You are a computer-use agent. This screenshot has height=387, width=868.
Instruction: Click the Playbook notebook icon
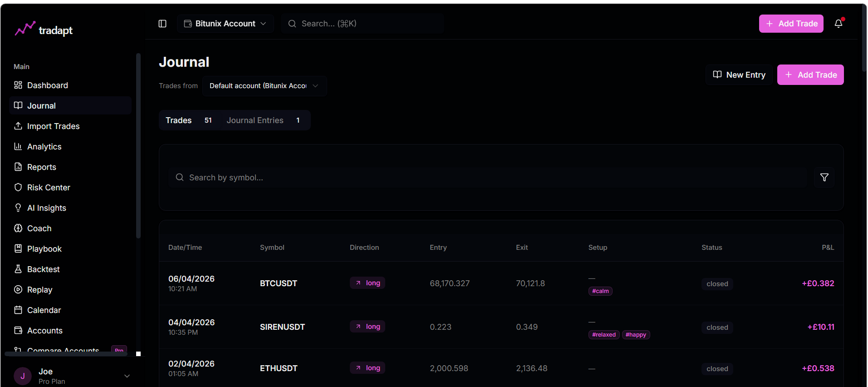pos(18,248)
